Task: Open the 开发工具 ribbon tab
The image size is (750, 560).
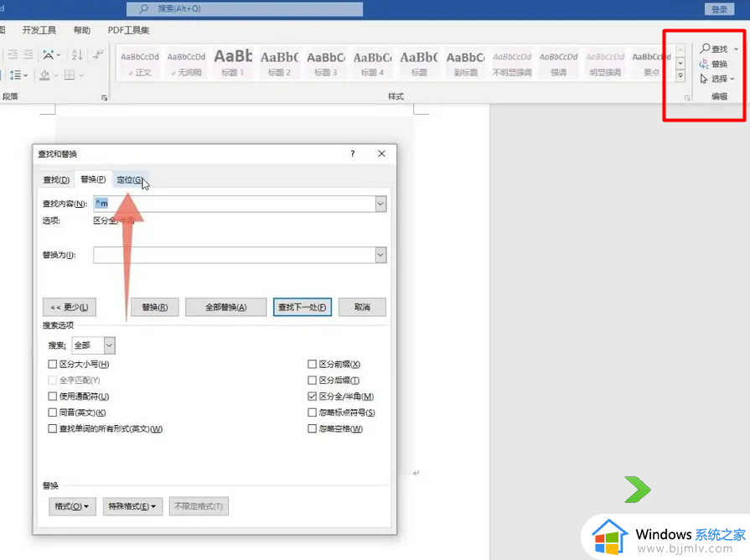Action: [x=39, y=30]
